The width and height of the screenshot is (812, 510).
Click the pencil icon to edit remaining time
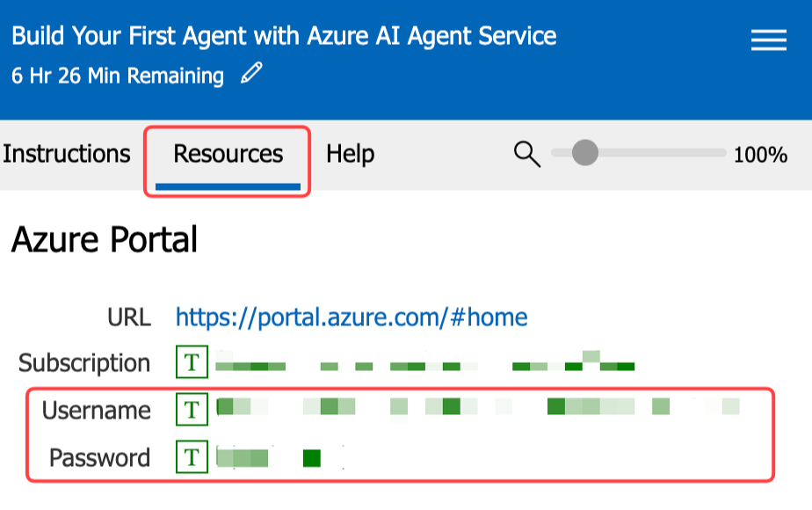[252, 76]
